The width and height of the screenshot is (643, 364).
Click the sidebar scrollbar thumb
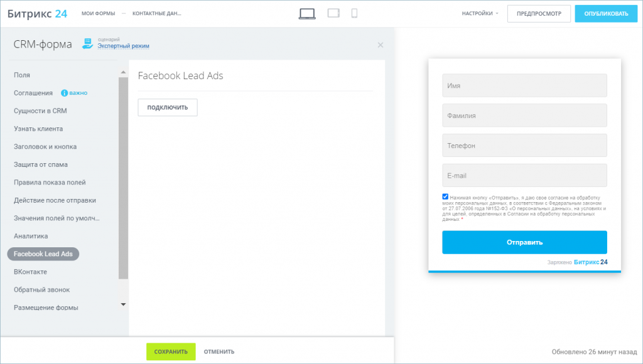[x=124, y=178]
